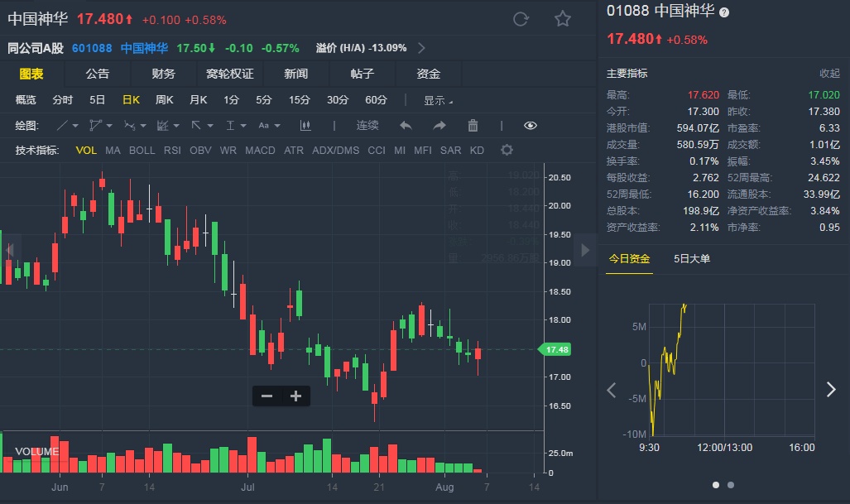The width and height of the screenshot is (850, 504).
Task: Open the A-share 601088 stock link
Action: [x=93, y=48]
